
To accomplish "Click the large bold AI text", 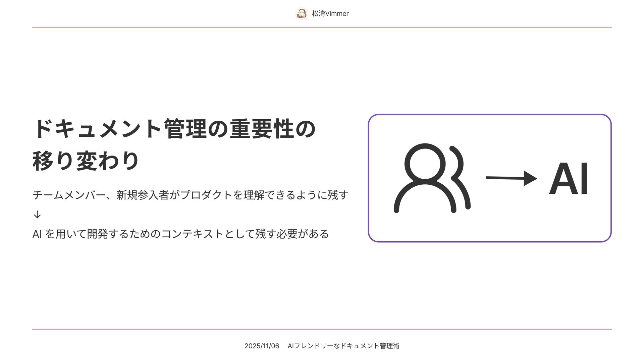I will (x=569, y=179).
